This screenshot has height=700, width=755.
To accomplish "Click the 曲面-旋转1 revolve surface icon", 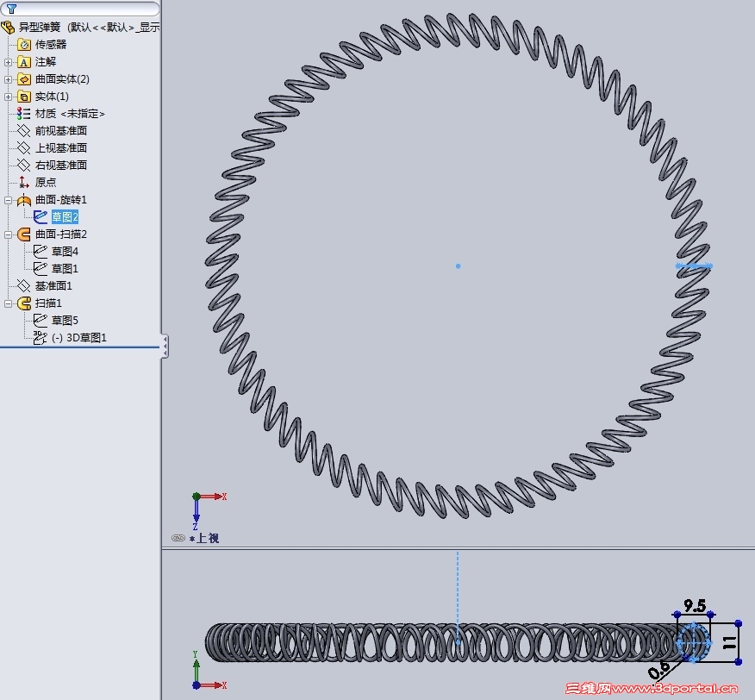I will pyautogui.click(x=23, y=200).
